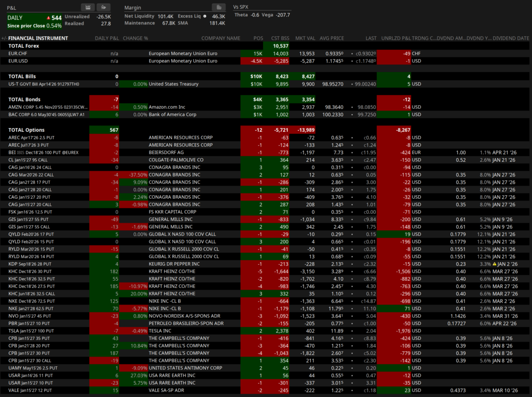Click the FINANCIAL INSTRUMENT column header
The width and height of the screenshot is (532, 397).
[38, 38]
